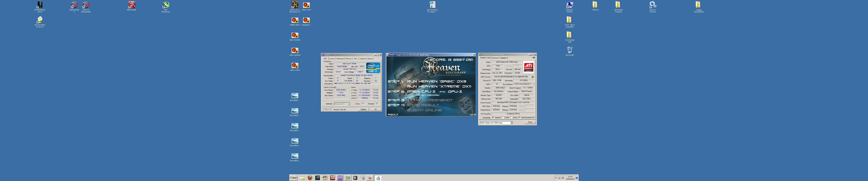Screen dimensions: 868x181
Task: Open vantage-57 image file on desktop
Action: coord(306,21)
